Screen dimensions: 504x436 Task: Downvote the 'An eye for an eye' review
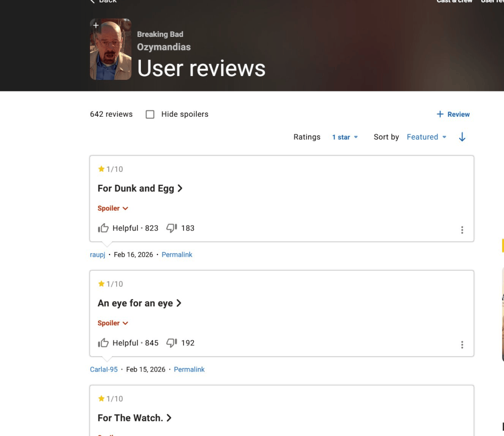pos(172,343)
